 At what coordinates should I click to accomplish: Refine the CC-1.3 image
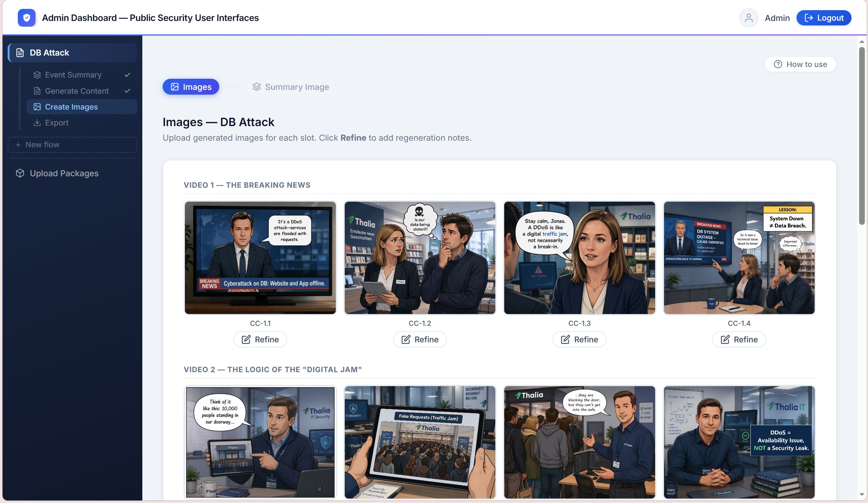580,339
